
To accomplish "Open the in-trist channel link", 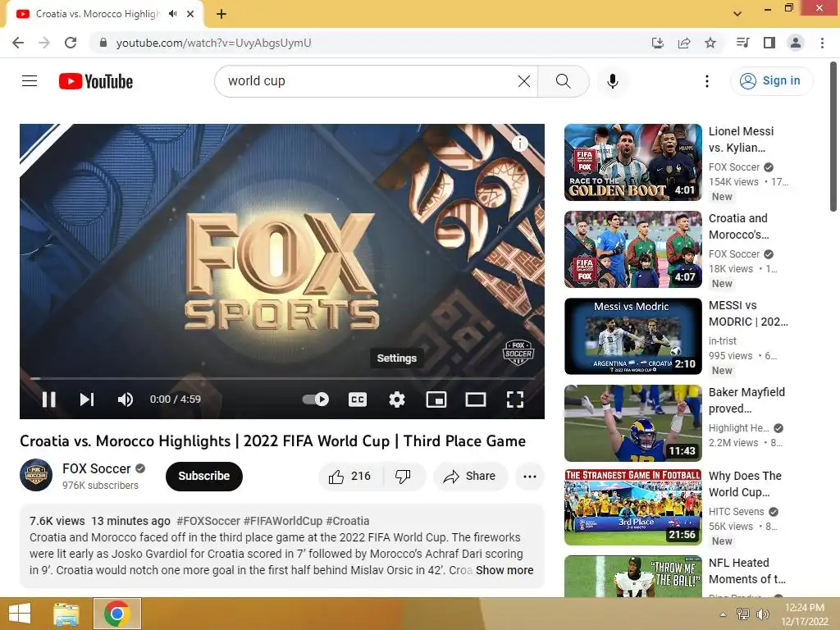I will tap(723, 340).
